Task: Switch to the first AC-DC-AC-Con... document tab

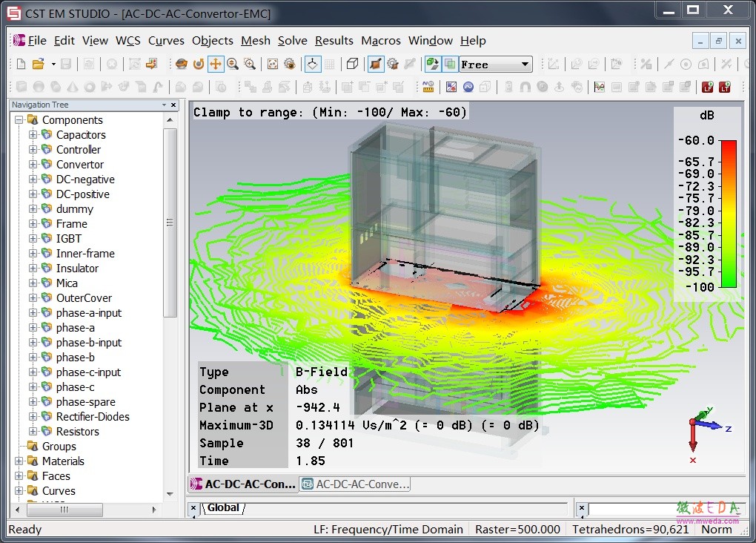Action: pos(243,484)
